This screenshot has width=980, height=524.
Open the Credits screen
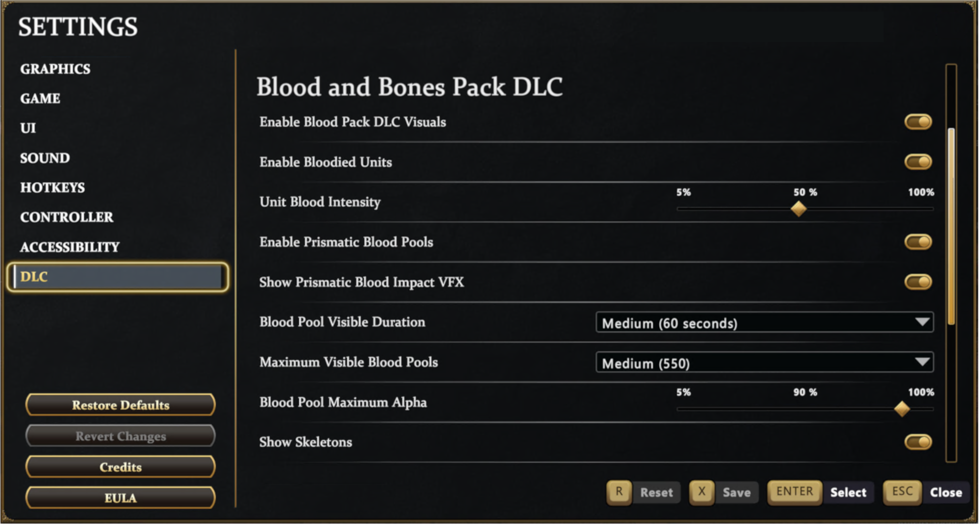coord(120,467)
